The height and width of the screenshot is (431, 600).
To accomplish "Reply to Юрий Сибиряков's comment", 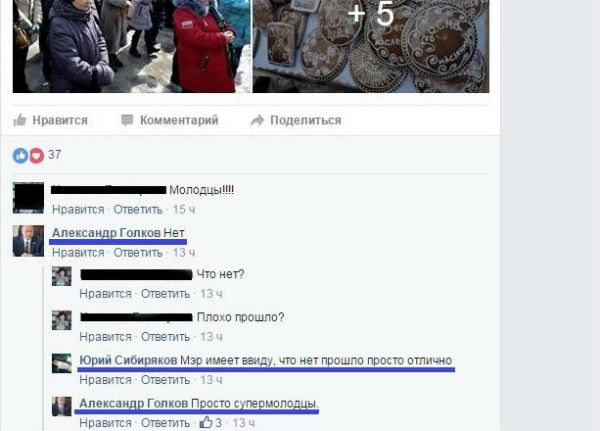I will click(x=166, y=380).
